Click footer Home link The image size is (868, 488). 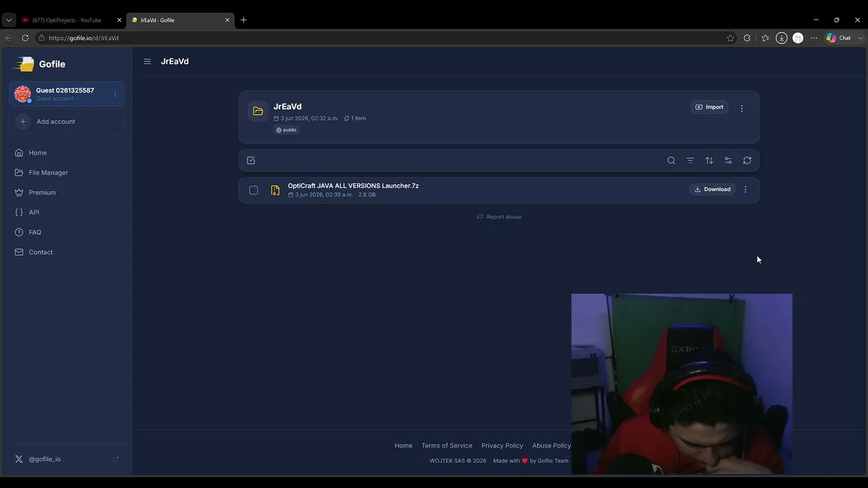pyautogui.click(x=403, y=445)
